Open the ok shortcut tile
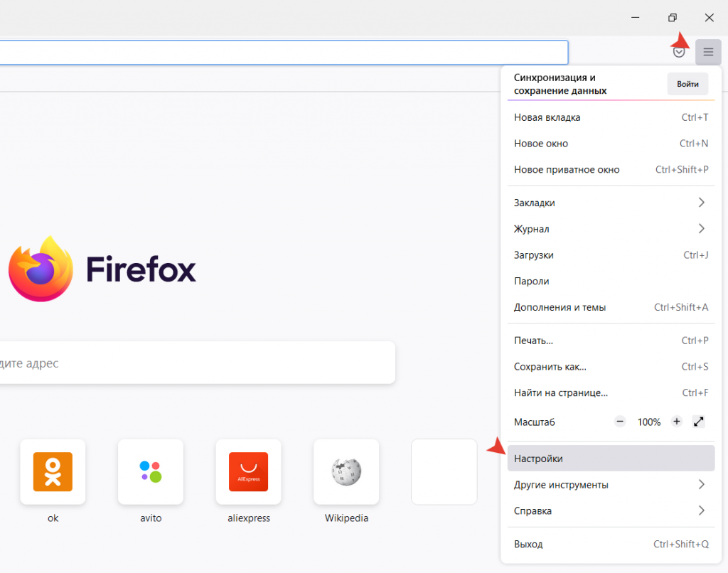Screen dimensions: 728x573 (53, 472)
